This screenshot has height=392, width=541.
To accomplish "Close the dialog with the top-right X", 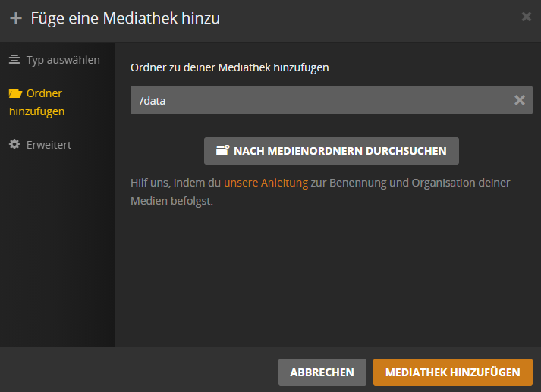I will pos(526,17).
